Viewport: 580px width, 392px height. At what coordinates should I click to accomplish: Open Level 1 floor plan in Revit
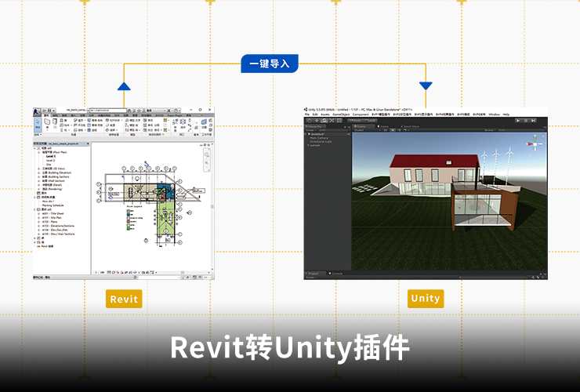(51, 156)
